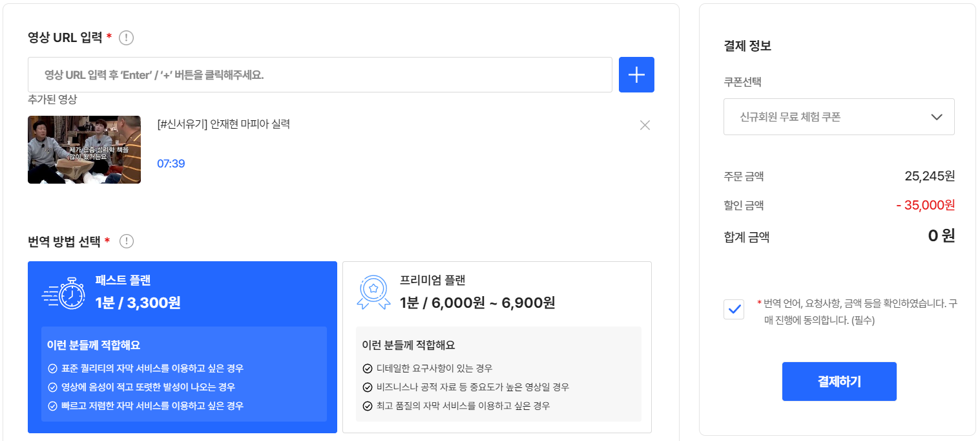Click the info icon beside 번역 방법 선택

pos(127,241)
